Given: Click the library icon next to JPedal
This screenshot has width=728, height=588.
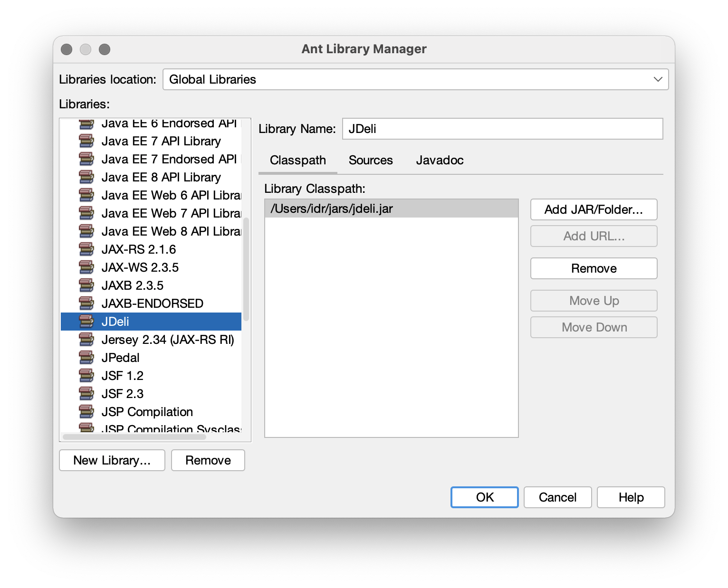Looking at the screenshot, I should (x=87, y=357).
